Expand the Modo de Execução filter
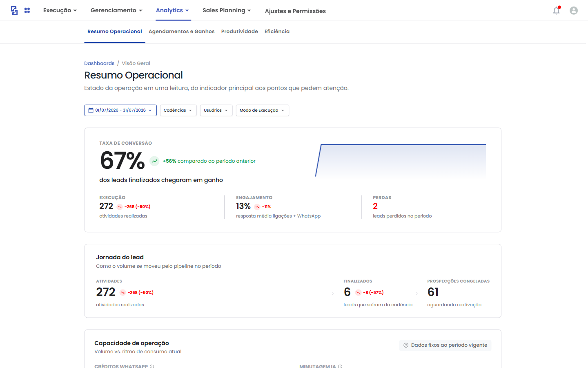This screenshot has width=588, height=368. (262, 110)
